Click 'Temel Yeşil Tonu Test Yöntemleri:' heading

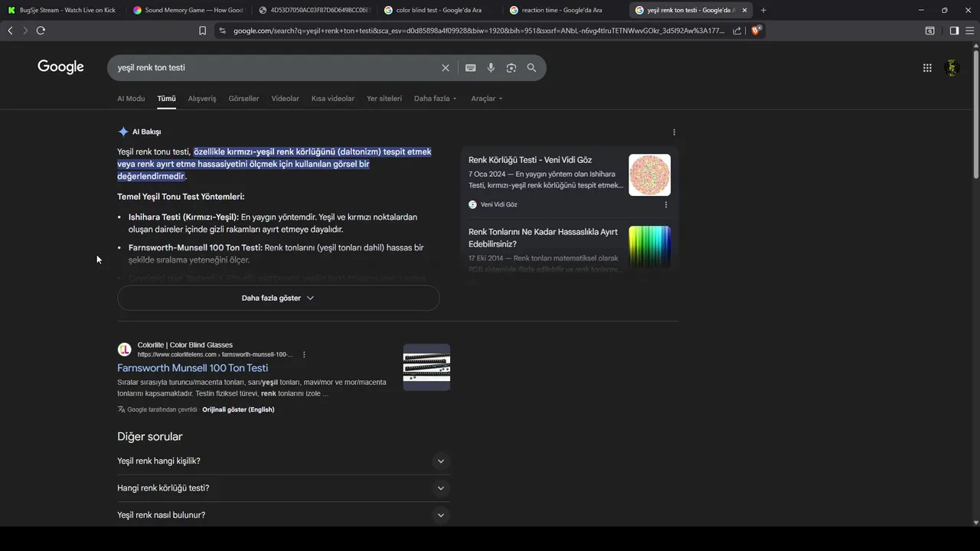click(181, 197)
